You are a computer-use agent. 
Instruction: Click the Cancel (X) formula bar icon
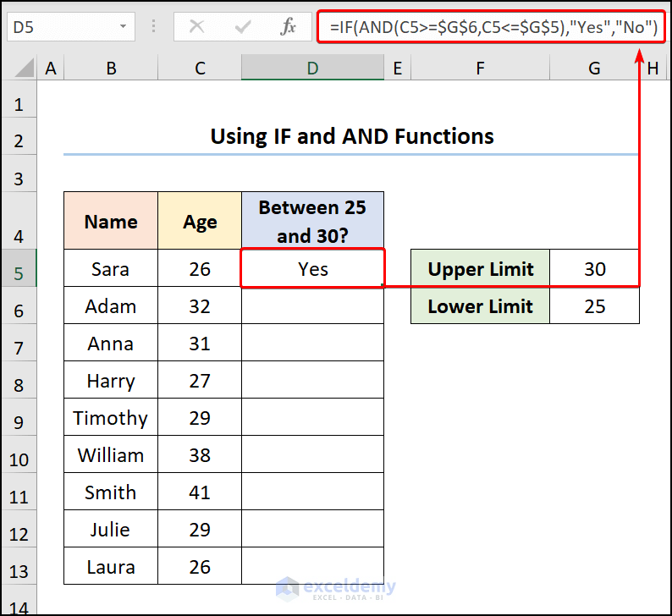tap(196, 27)
